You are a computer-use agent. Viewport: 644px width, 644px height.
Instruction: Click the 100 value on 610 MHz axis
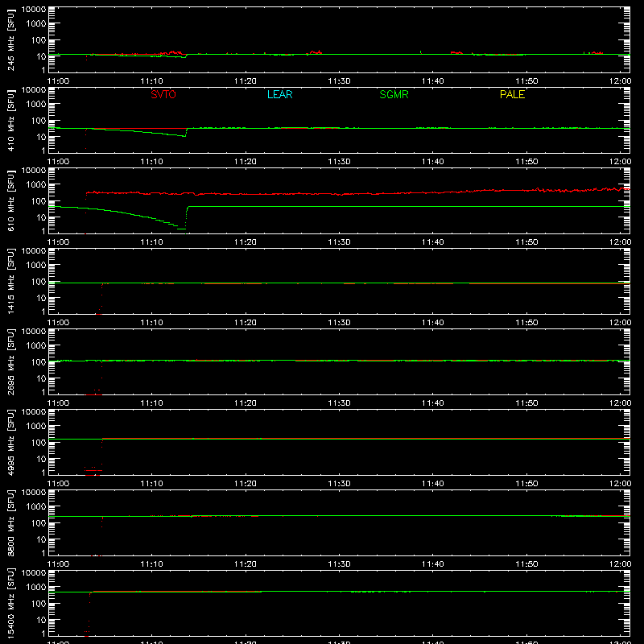pos(39,201)
